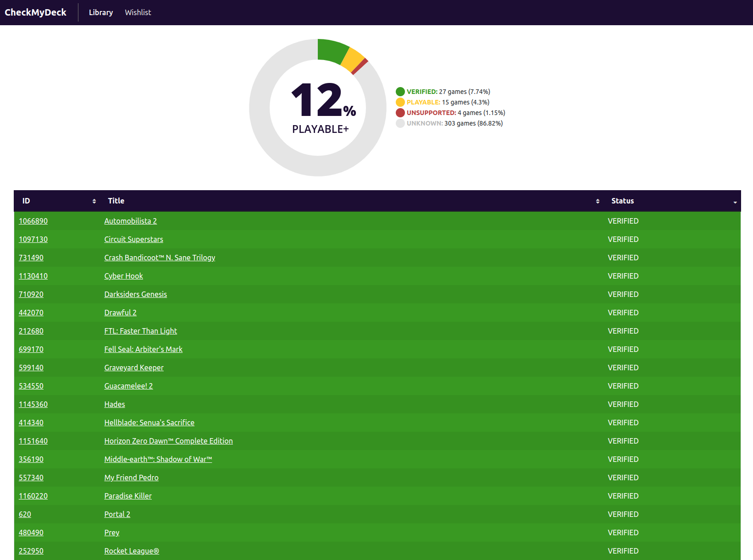Sort the table by Title column arrows
This screenshot has width=753, height=560.
(598, 201)
